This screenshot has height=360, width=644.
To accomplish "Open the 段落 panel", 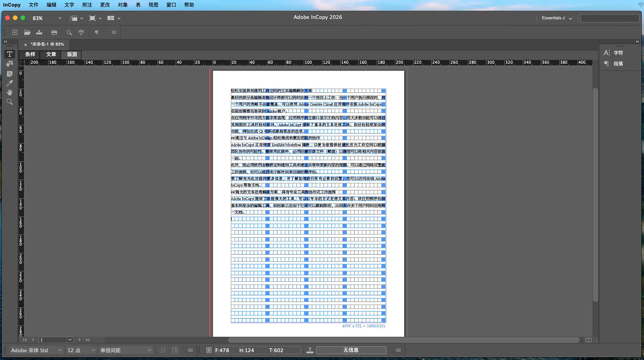I will coord(618,64).
